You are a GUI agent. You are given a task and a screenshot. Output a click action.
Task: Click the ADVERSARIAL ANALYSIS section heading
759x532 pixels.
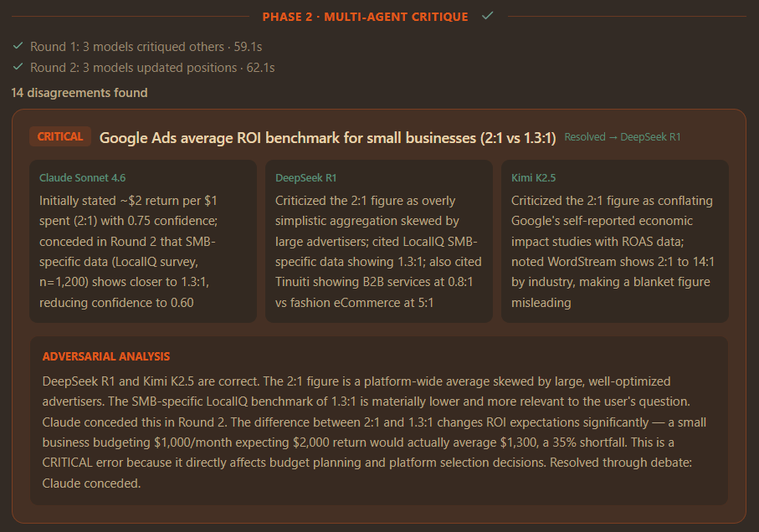coord(106,356)
